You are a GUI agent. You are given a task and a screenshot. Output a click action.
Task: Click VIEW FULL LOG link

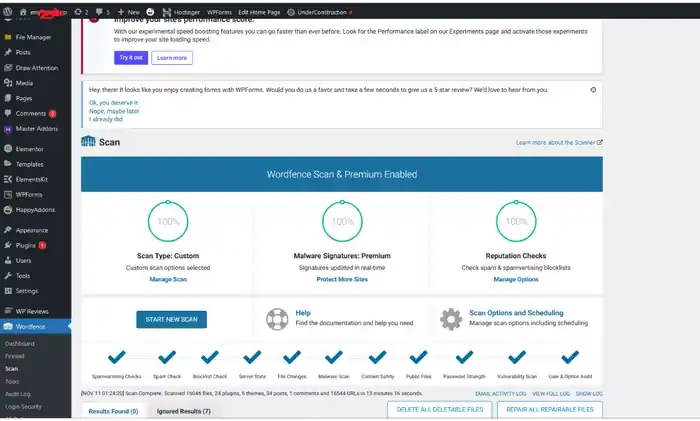pos(551,394)
